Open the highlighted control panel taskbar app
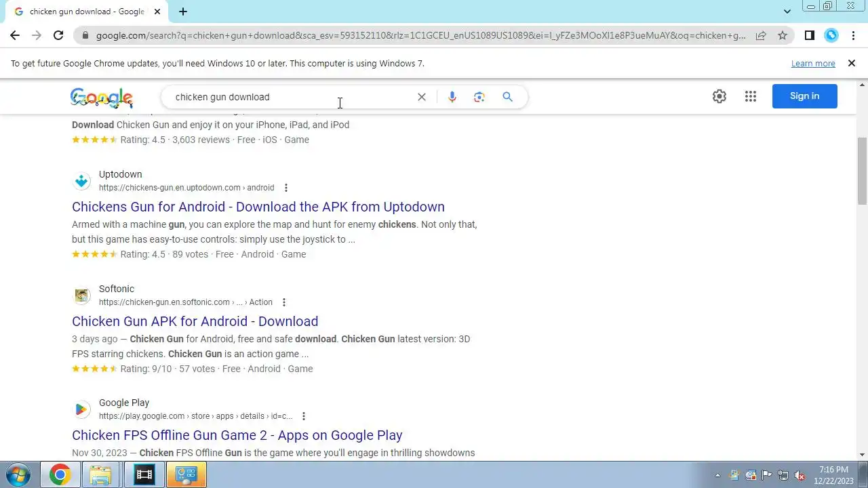The height and width of the screenshot is (488, 868). pos(186,475)
